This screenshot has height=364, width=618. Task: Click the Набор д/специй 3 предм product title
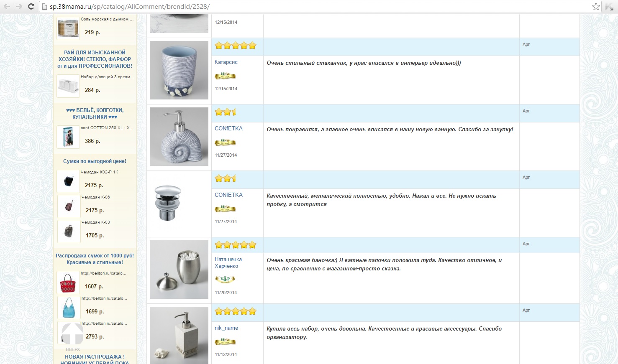pos(107,77)
